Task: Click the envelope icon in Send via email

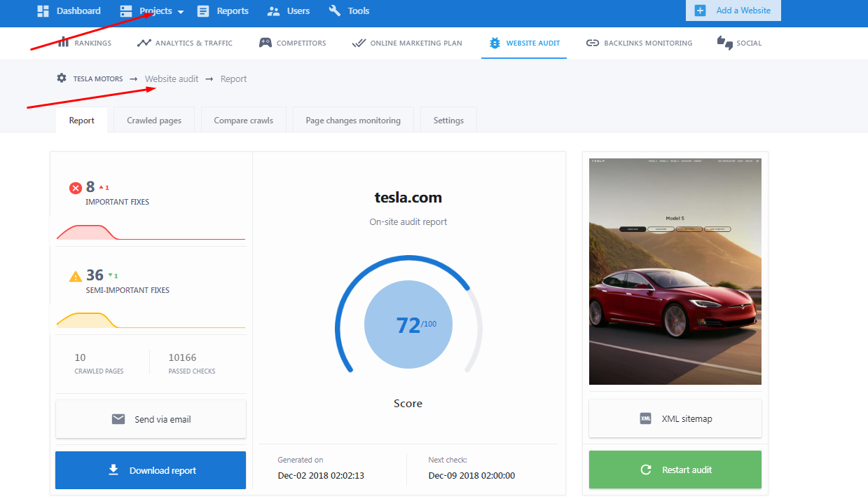Action: point(118,419)
